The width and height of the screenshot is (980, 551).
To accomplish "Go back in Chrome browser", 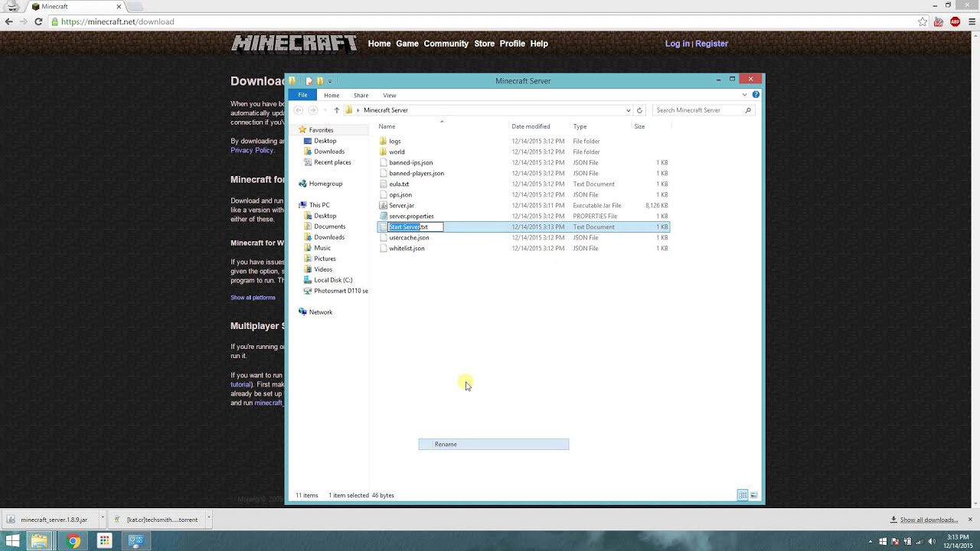I will [x=8, y=21].
